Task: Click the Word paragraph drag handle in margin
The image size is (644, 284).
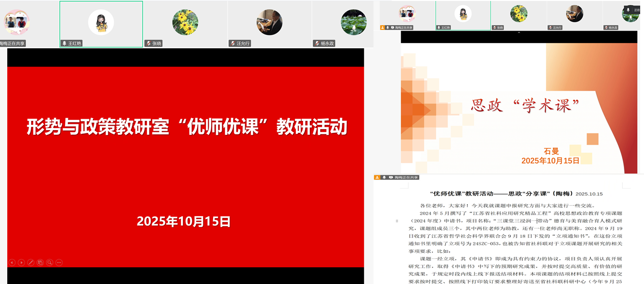Action: coord(396,221)
